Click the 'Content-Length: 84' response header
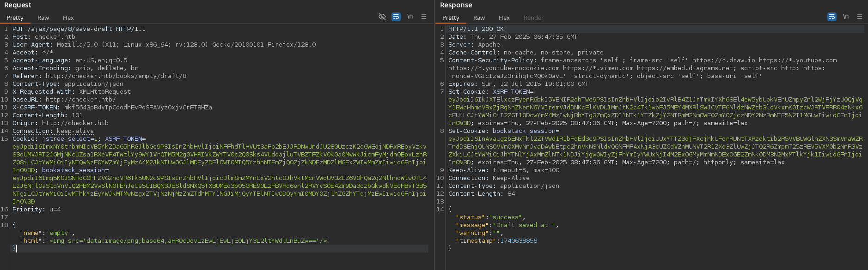The height and width of the screenshot is (270, 868). point(482,193)
